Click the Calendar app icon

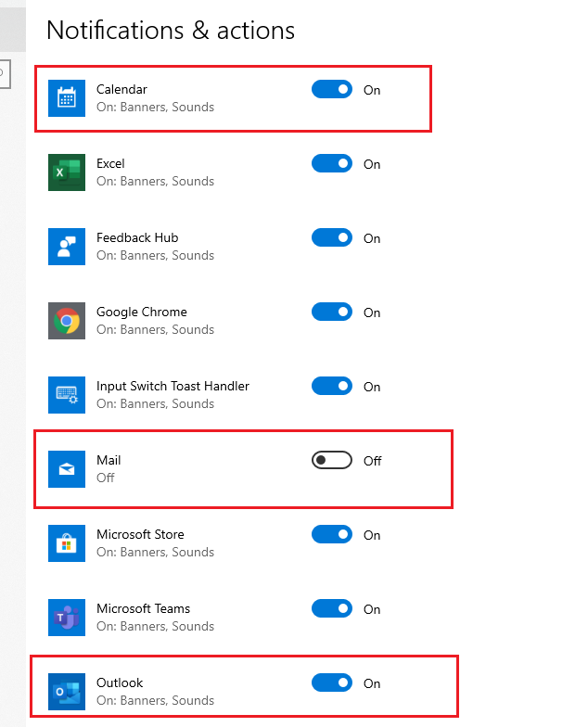[66, 97]
